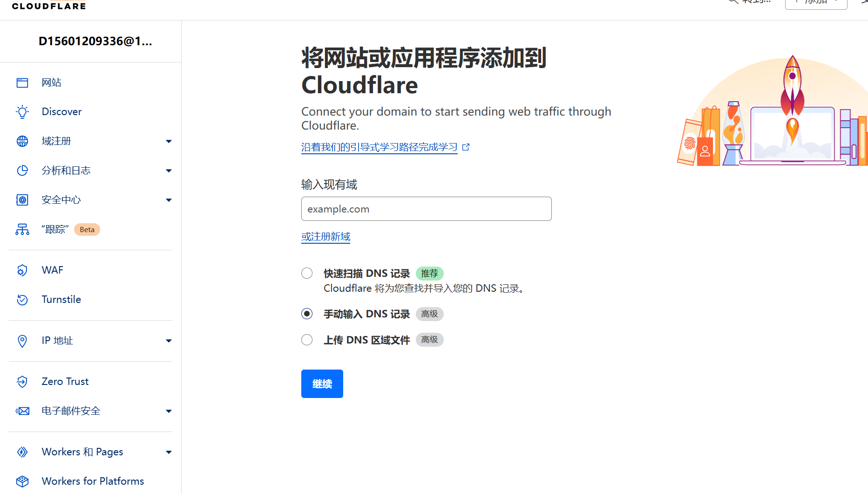Click the blue 继续 button

[x=322, y=384]
